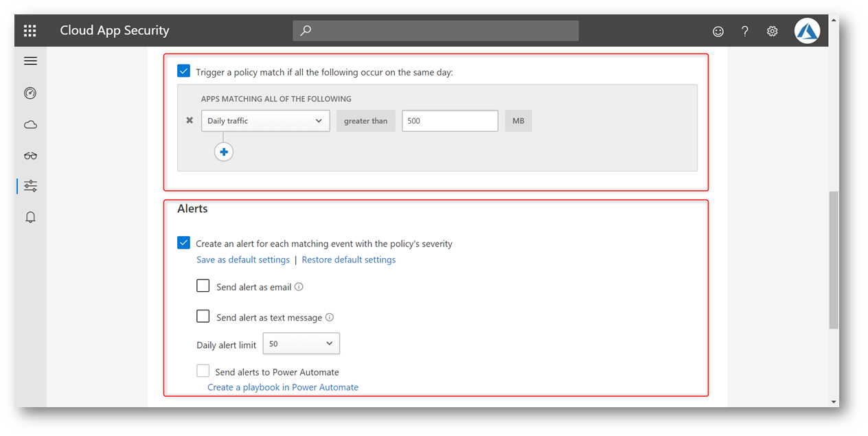Click the Alerts section heading
The width and height of the screenshot is (868, 436).
point(192,208)
